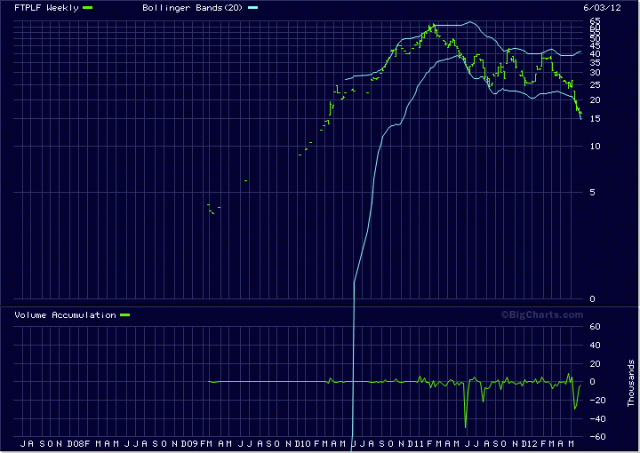
Task: Click the D09 year marker on the time axis
Action: pyautogui.click(x=189, y=444)
